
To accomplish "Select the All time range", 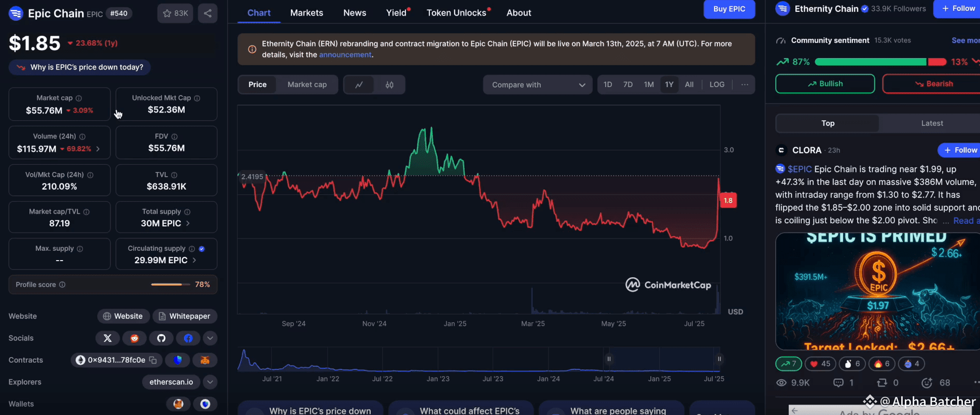I will click(x=689, y=84).
